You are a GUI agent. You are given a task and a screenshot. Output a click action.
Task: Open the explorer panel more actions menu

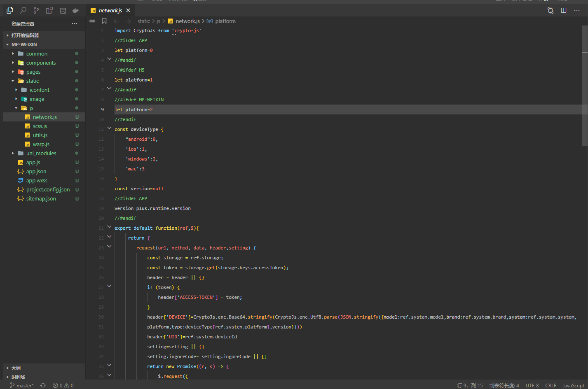(x=75, y=23)
